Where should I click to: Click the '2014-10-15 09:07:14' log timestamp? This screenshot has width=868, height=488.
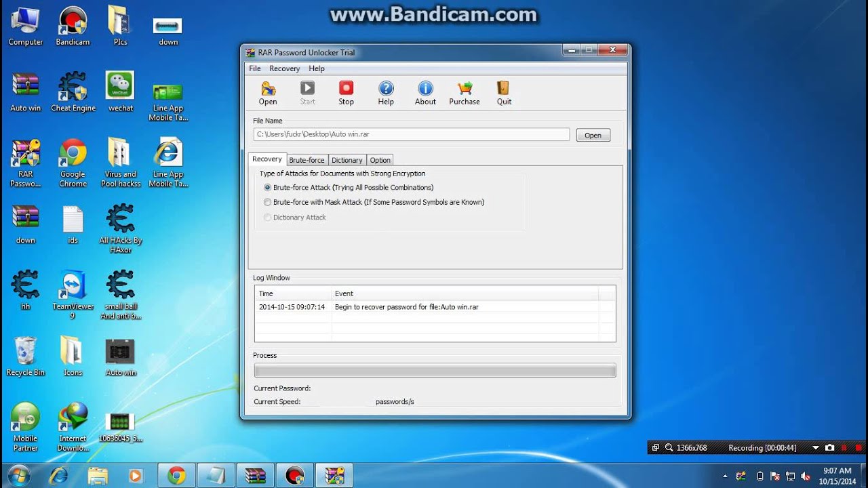coord(292,307)
